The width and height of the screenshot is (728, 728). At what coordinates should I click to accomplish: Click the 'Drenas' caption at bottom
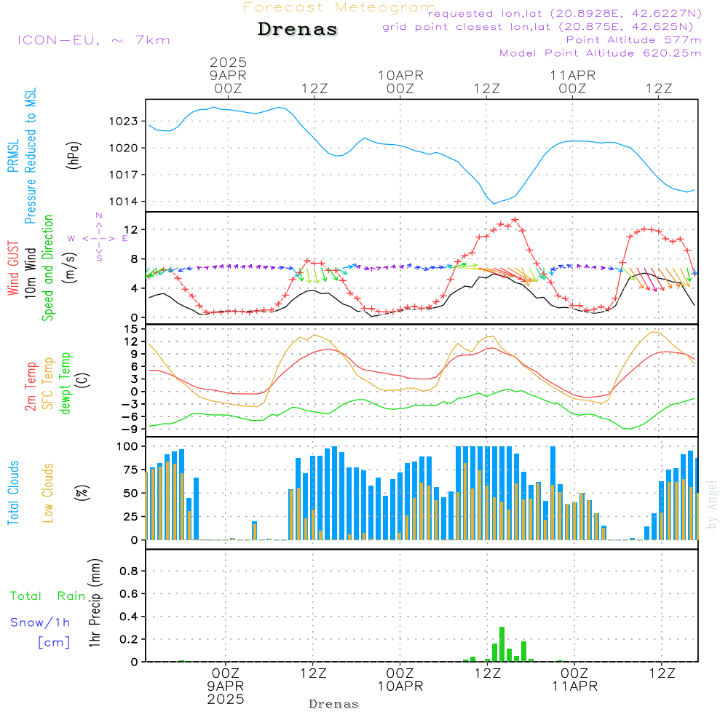pyautogui.click(x=334, y=704)
